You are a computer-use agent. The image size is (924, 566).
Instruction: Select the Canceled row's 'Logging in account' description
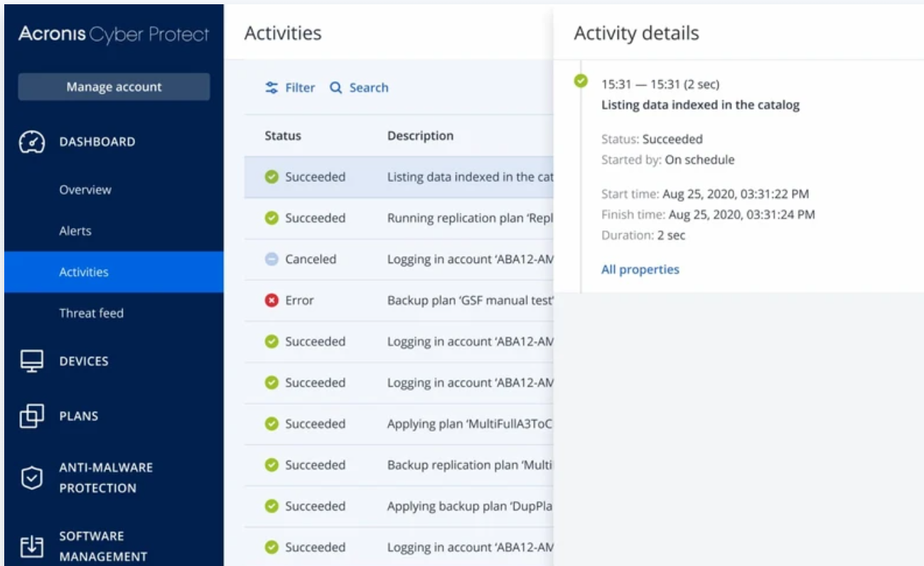(470, 260)
